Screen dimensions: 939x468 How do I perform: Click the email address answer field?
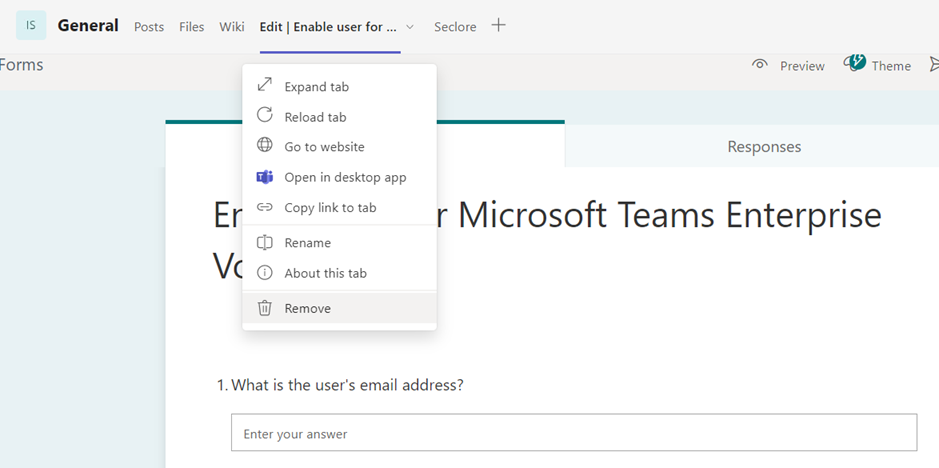coord(573,434)
